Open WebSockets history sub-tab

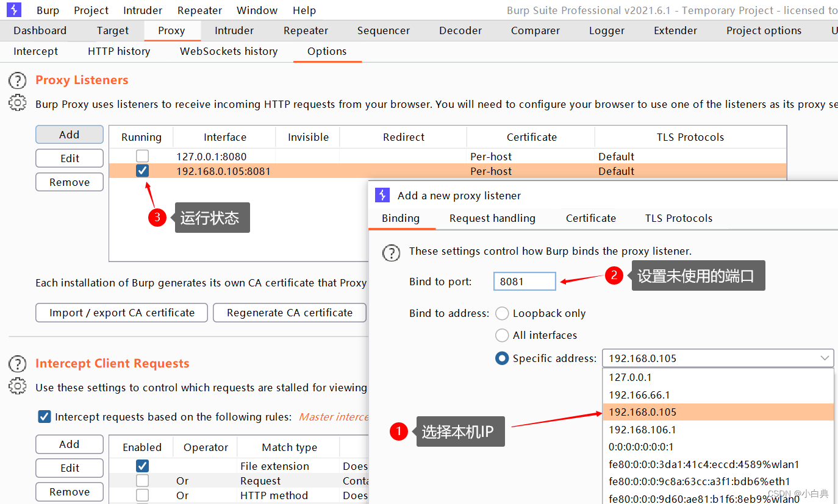click(x=229, y=51)
